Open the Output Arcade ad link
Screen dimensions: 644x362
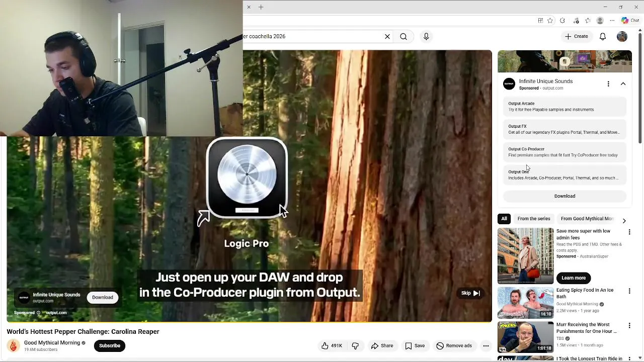click(x=565, y=107)
